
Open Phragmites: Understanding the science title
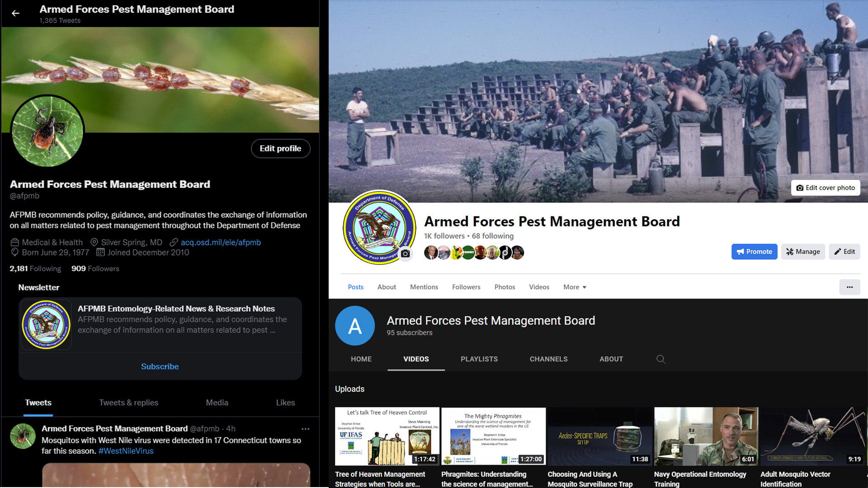click(487, 479)
